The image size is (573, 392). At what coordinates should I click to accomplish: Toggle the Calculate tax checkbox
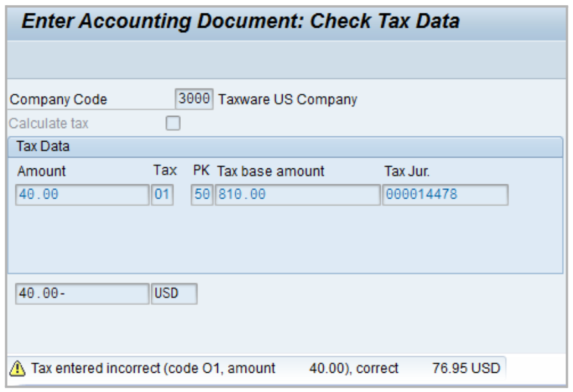(173, 123)
